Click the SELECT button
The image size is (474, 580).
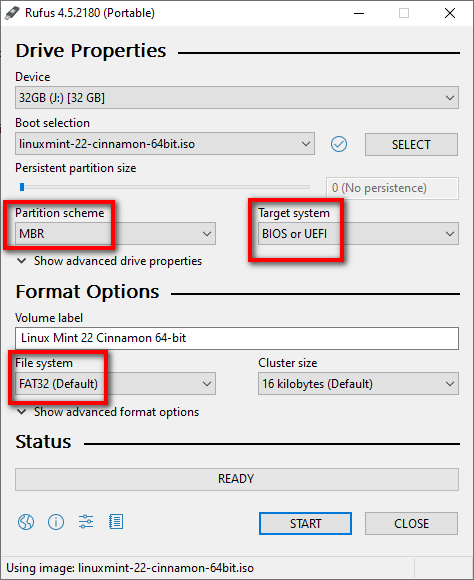[x=411, y=144]
